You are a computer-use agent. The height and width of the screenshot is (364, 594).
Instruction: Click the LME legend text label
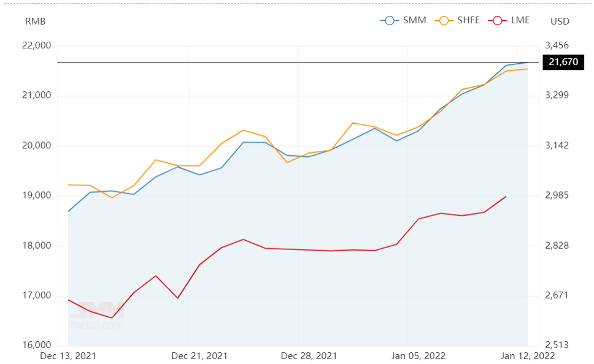pyautogui.click(x=520, y=20)
